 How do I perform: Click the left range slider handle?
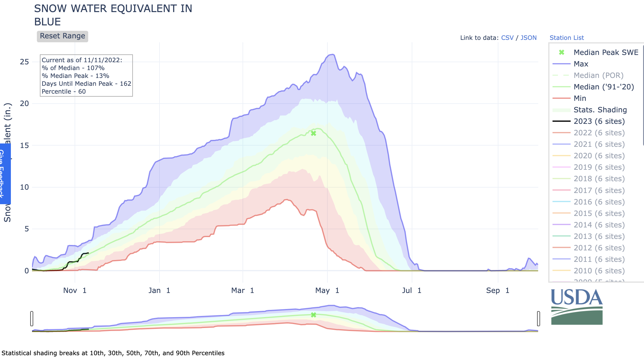point(32,319)
